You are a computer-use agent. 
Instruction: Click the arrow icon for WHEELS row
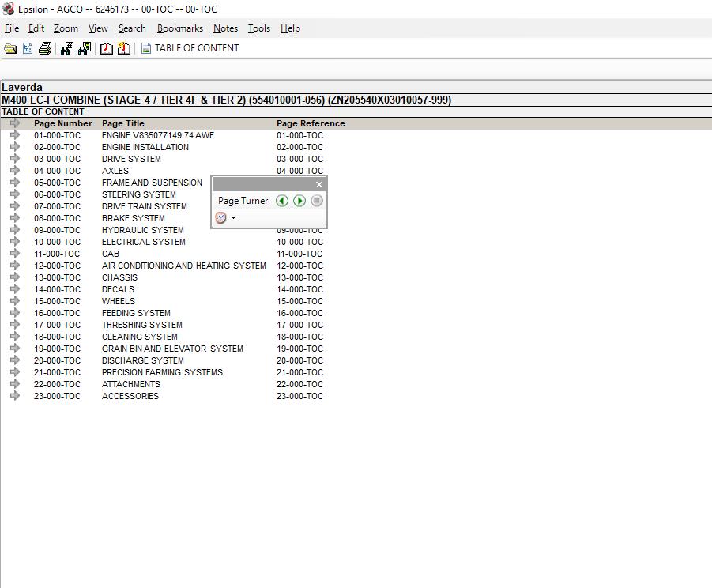(x=14, y=300)
